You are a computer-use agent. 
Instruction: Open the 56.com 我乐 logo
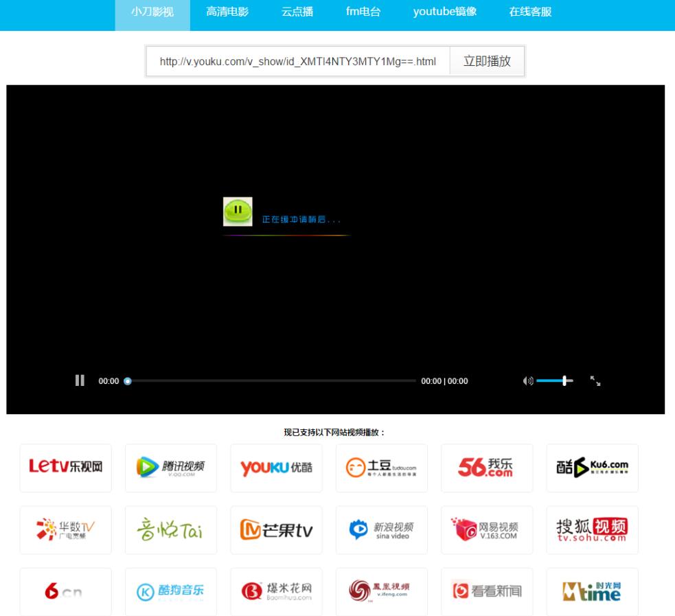pos(487,468)
